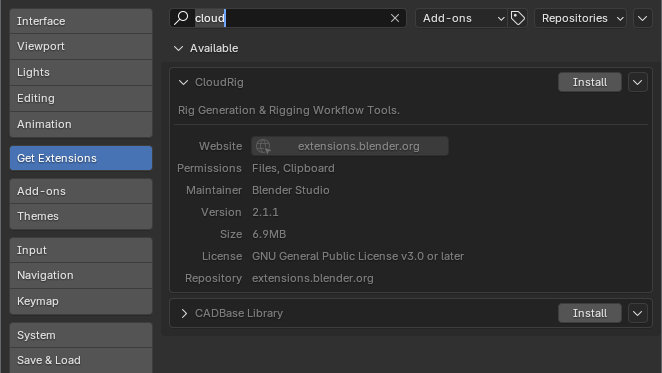Click the CADBase Library title text
This screenshot has width=662, height=373.
[x=239, y=313]
